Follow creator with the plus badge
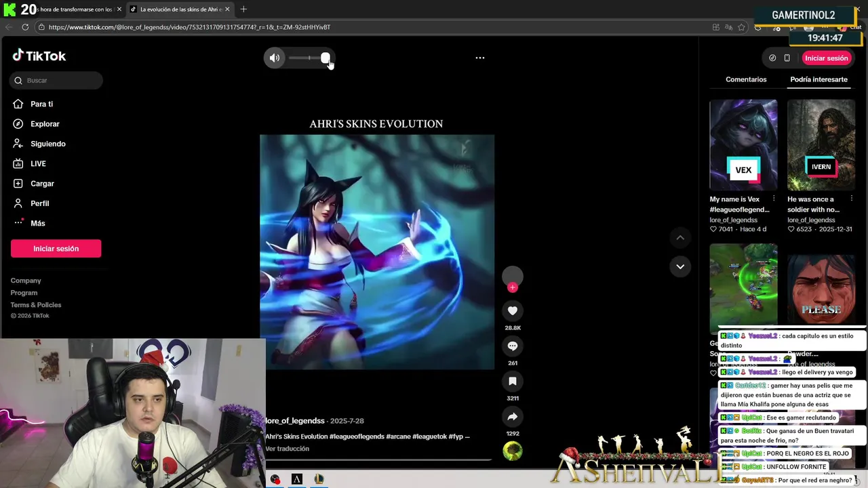Screen dimensions: 868x488 513,287
